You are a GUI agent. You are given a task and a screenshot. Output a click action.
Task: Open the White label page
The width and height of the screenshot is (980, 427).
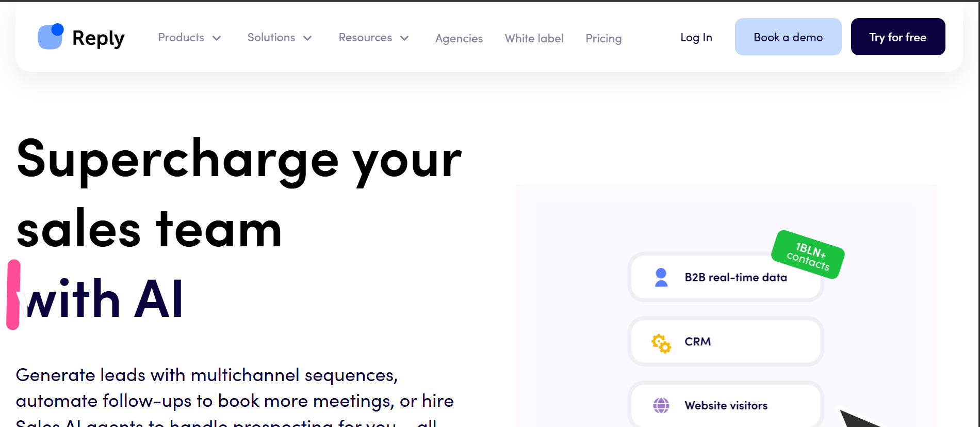click(534, 38)
